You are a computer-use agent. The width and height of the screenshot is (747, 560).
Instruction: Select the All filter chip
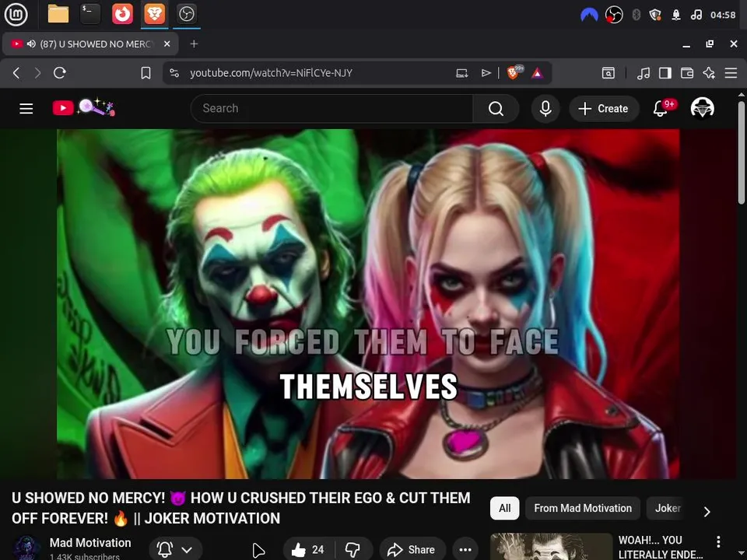[504, 508]
